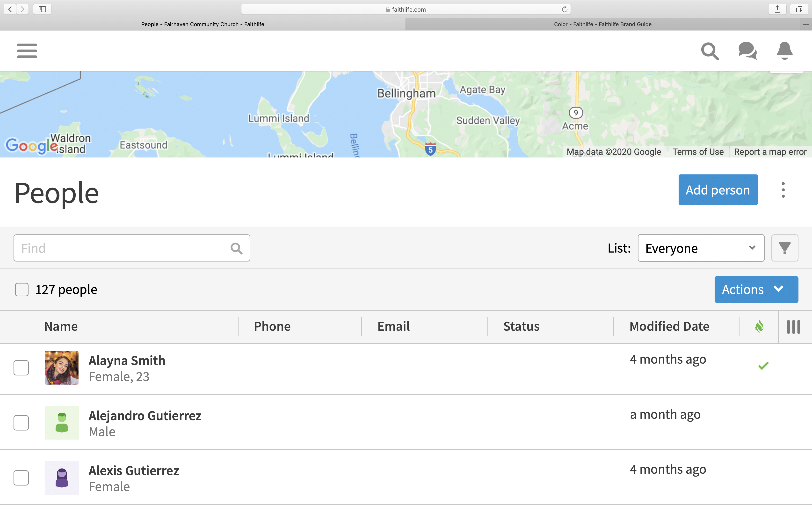Click the faithlife.com address bar
Image resolution: width=812 pixels, height=508 pixels.
tap(406, 9)
